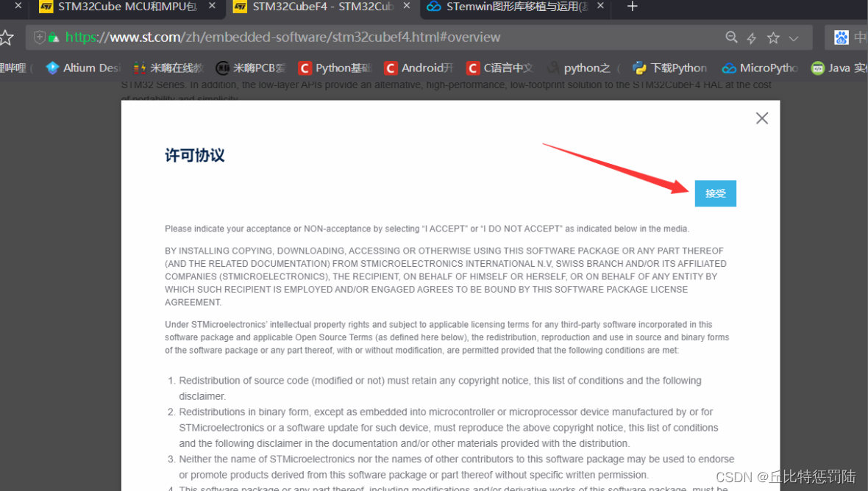Click the Altium Designer bookmark icon
Viewport: 868px width, 491px height.
point(52,68)
